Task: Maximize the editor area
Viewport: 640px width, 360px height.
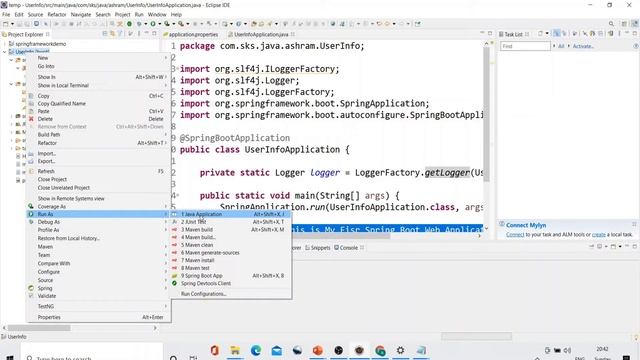Action: point(490,33)
